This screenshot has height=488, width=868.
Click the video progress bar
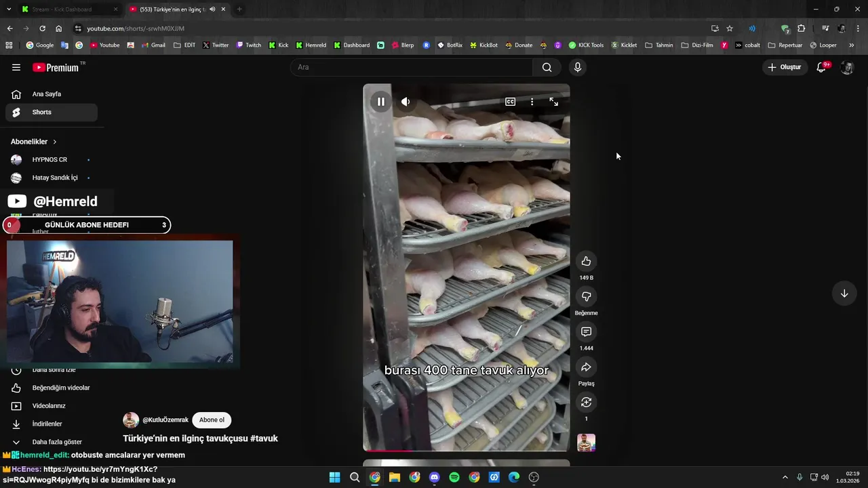tap(466, 450)
